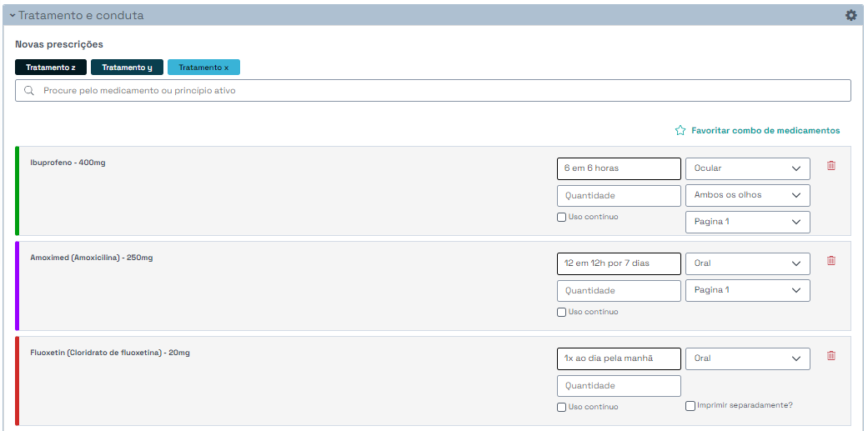The image size is (868, 431).
Task: Remove Amoximed prescription with trash icon
Action: point(830,261)
